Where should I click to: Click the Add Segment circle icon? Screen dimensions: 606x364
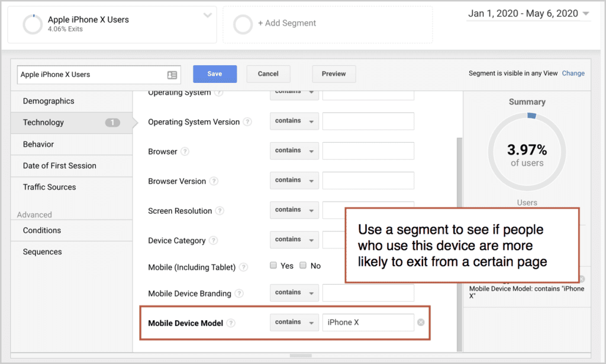point(243,24)
